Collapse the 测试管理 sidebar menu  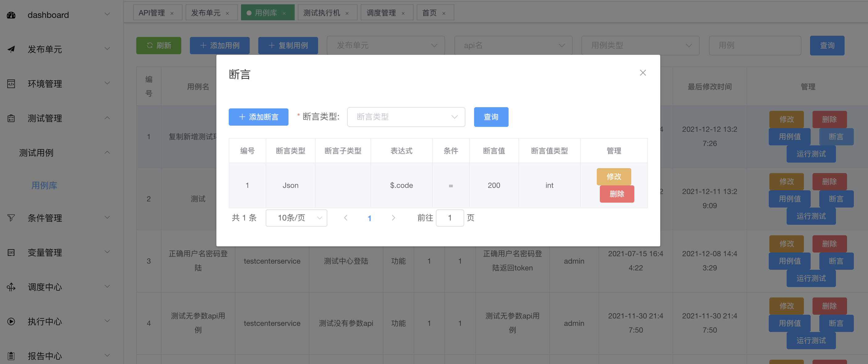(107, 118)
